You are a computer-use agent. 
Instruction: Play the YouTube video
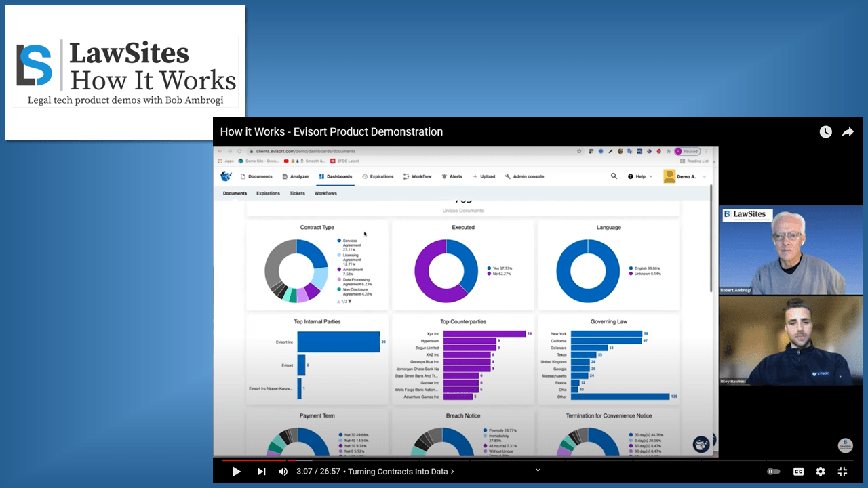237,472
